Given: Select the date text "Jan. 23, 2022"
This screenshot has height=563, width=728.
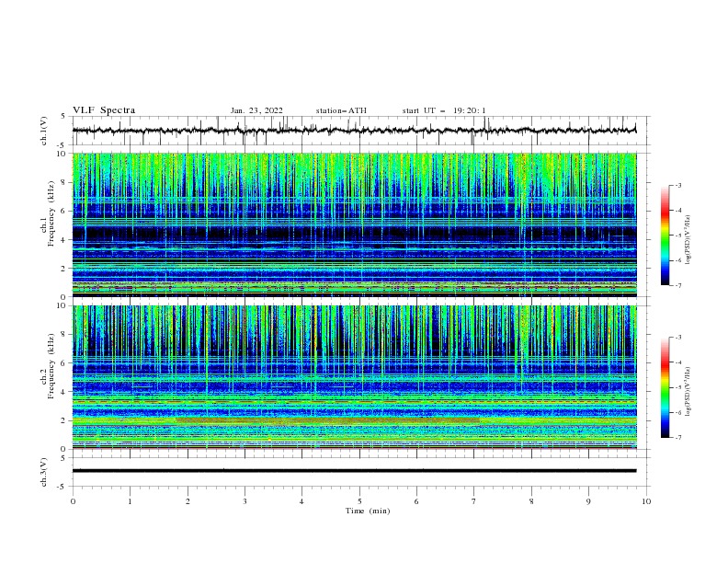Looking at the screenshot, I should [x=256, y=110].
